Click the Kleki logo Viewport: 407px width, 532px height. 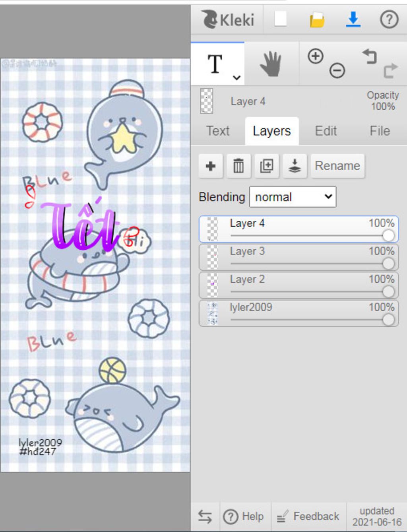pos(228,19)
